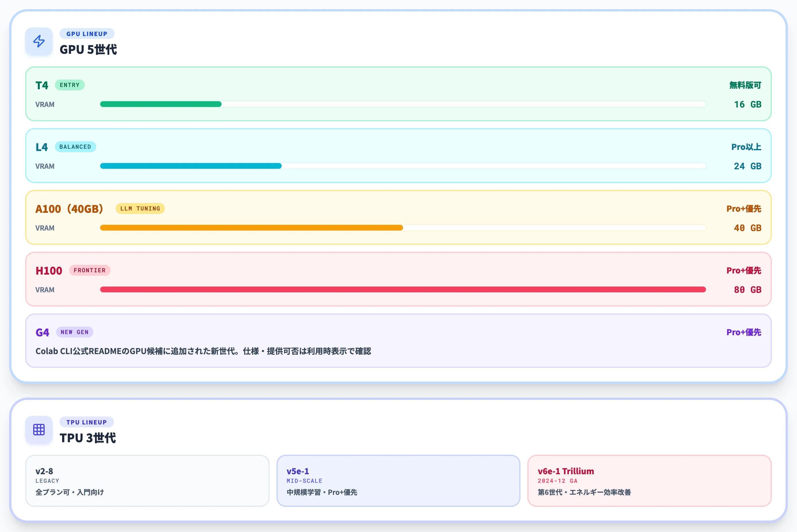Image resolution: width=797 pixels, height=532 pixels.
Task: Click the GPU 5世代 heading
Action: 88,49
